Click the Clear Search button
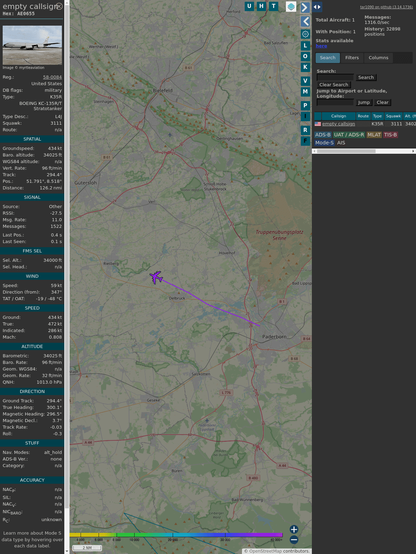416x554 pixels. (x=334, y=85)
